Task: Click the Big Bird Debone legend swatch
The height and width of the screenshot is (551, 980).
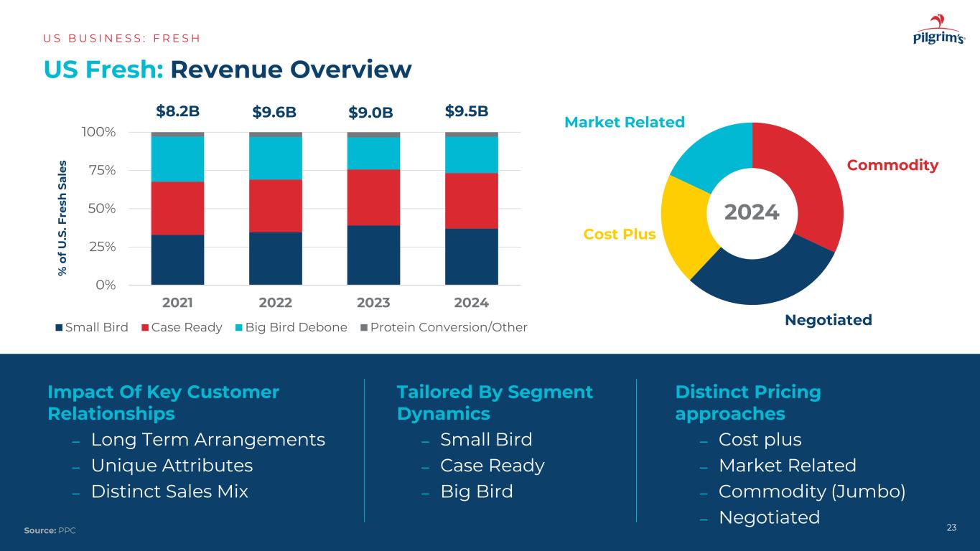Action: pos(240,328)
